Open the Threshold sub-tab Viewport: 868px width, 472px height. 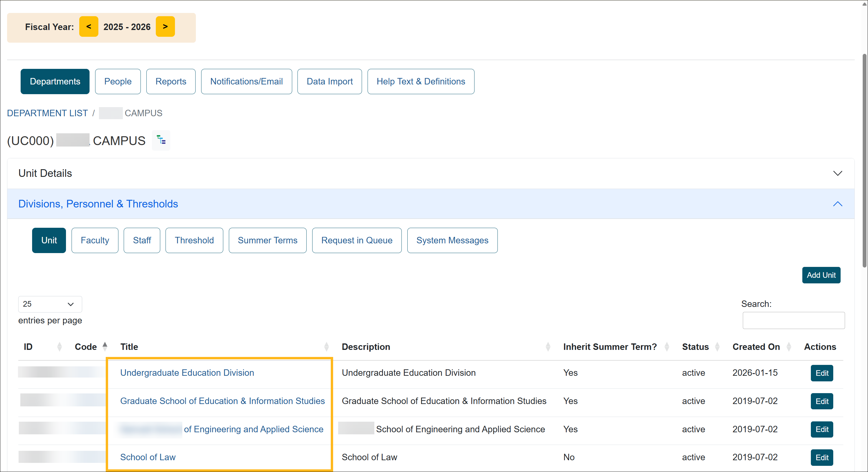point(194,240)
